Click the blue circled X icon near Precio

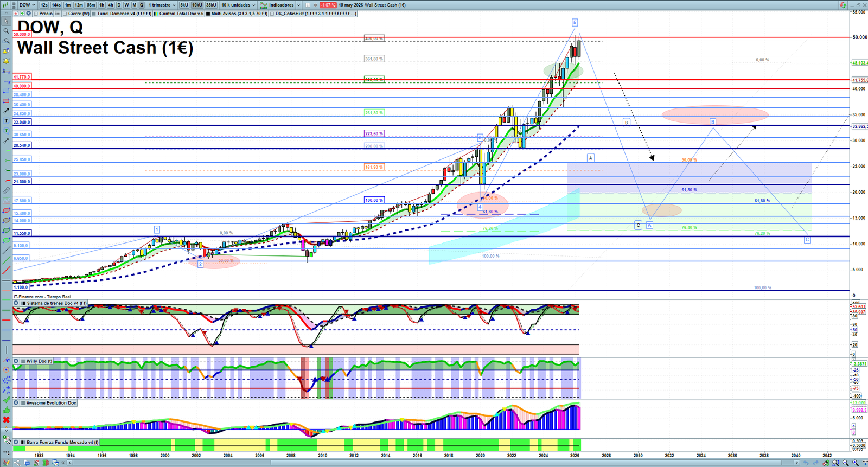[x=29, y=14]
